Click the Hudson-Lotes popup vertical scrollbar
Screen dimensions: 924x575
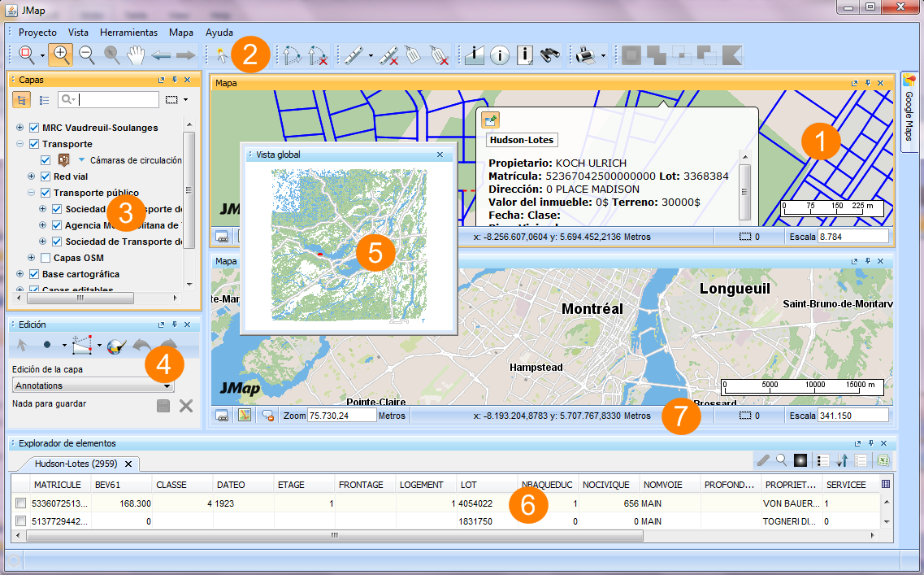pos(745,192)
